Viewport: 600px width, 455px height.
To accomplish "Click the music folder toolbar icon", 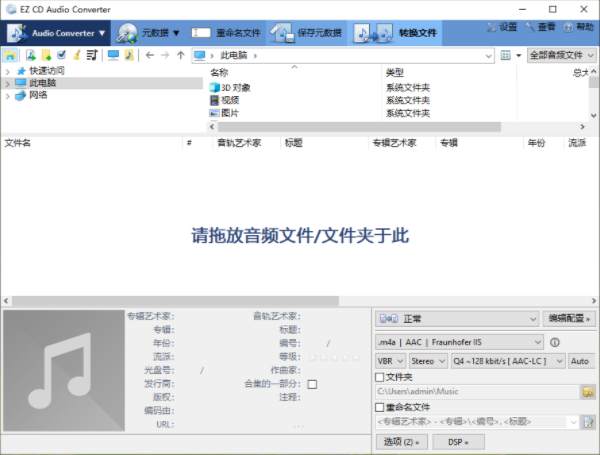I will tap(129, 55).
